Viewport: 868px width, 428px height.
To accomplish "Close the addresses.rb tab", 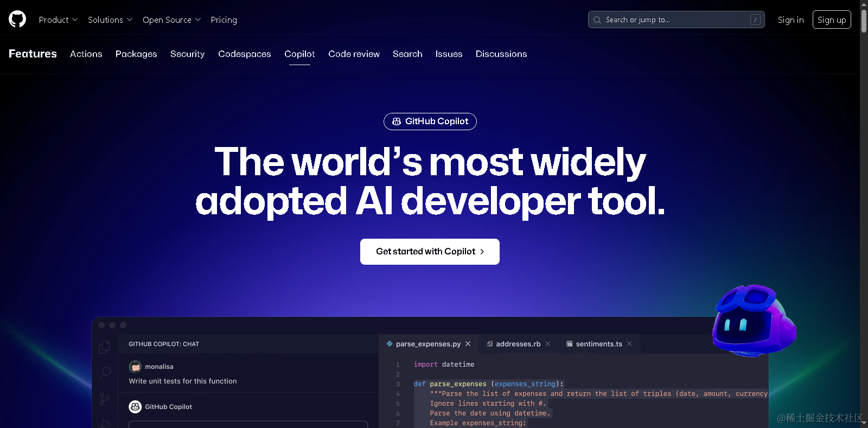I will (x=548, y=344).
